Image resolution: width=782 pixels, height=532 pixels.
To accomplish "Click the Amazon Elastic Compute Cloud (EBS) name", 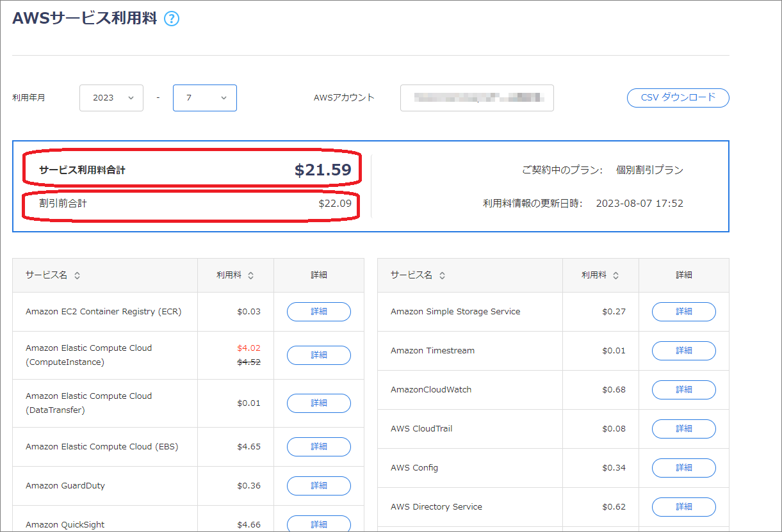I will coord(102,447).
